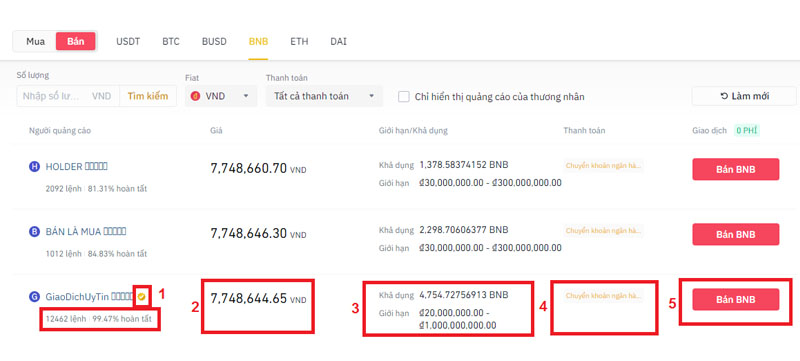The width and height of the screenshot is (800, 361).
Task: Click the 2,298.70606377 BNB available amount
Action: point(464,230)
